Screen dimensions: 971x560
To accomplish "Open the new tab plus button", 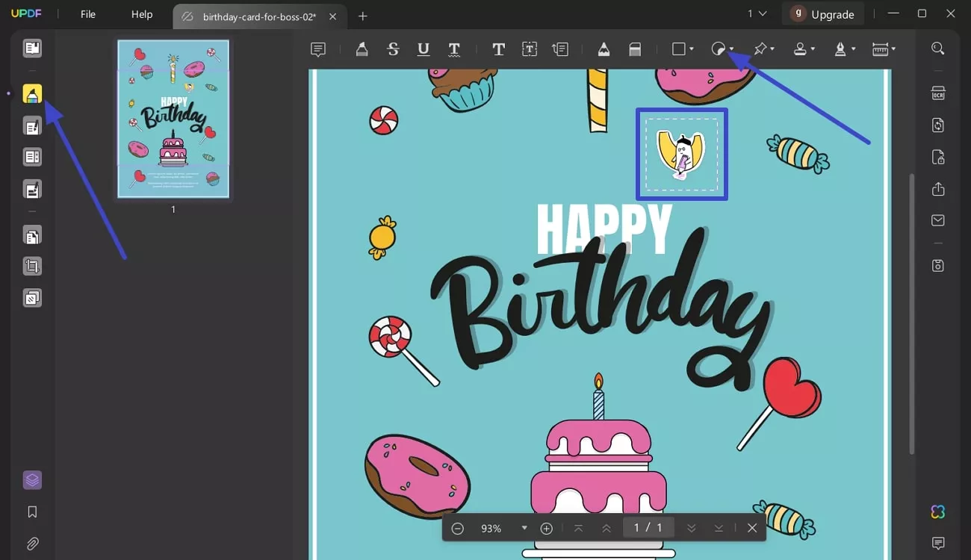I will coord(363,16).
